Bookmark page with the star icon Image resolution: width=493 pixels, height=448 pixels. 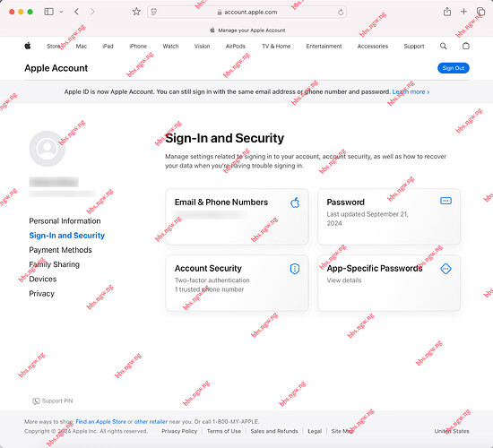(136, 12)
